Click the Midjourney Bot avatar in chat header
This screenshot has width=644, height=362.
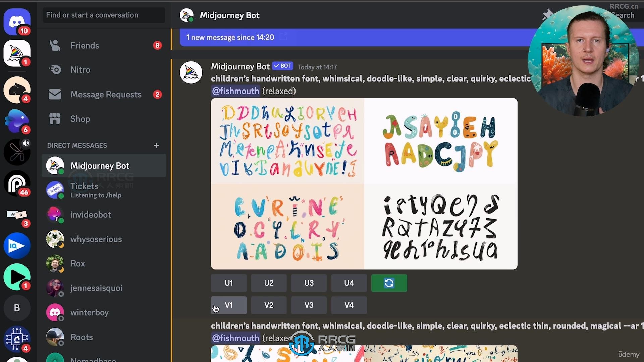tap(186, 15)
